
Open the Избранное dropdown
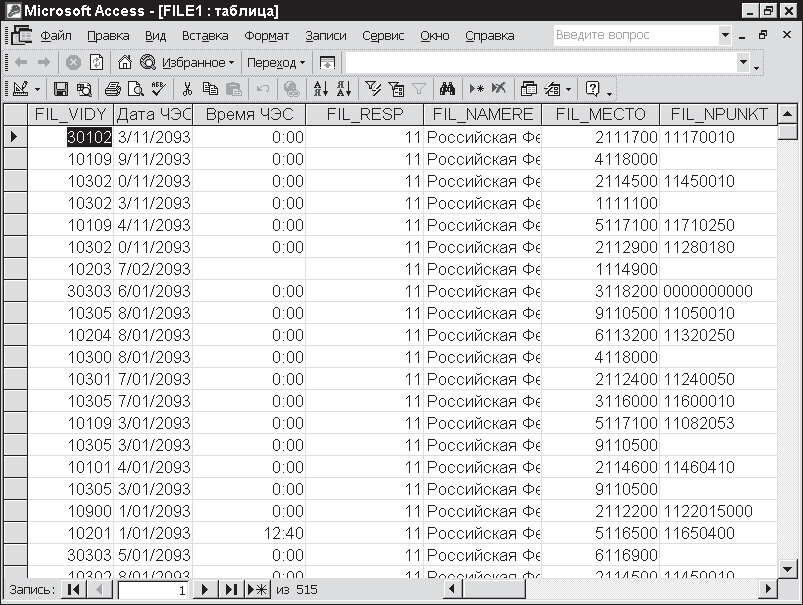pos(197,62)
